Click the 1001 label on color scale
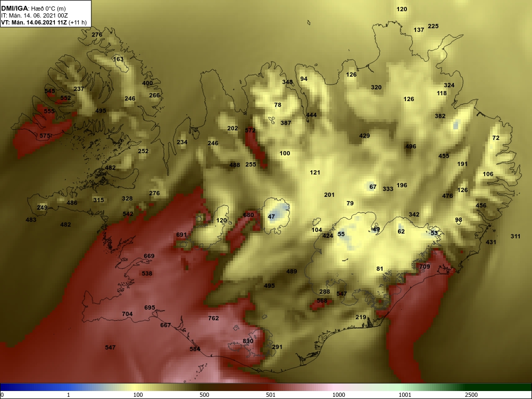Image resolution: width=532 pixels, height=399 pixels. tap(405, 395)
